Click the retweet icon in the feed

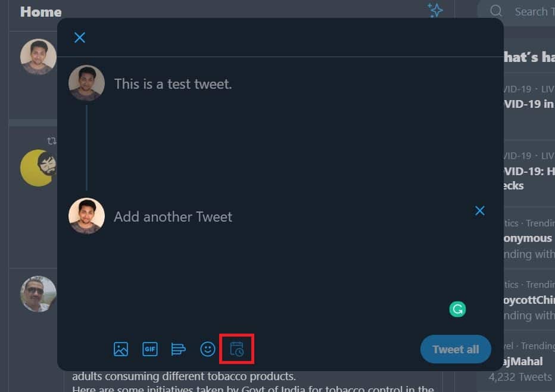click(52, 141)
